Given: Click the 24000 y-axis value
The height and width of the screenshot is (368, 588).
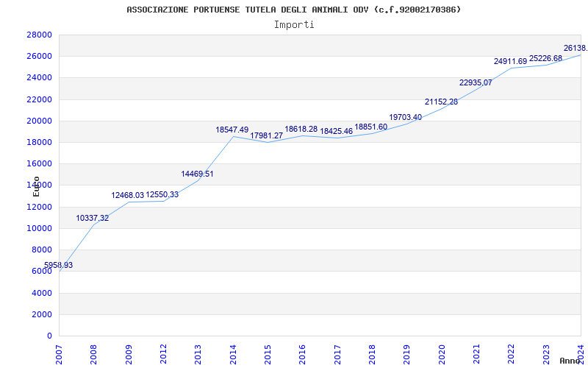Looking at the screenshot, I should [39, 78].
